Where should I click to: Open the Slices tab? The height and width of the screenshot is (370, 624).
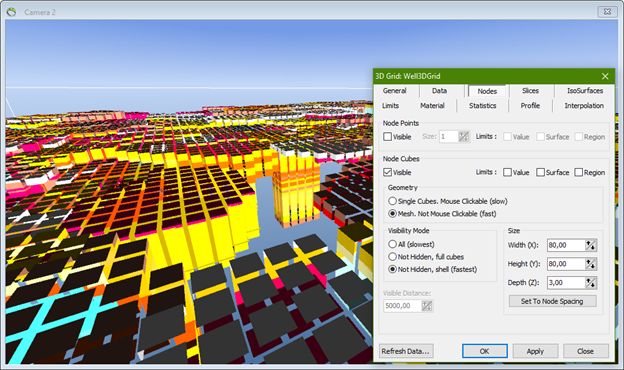click(x=530, y=91)
